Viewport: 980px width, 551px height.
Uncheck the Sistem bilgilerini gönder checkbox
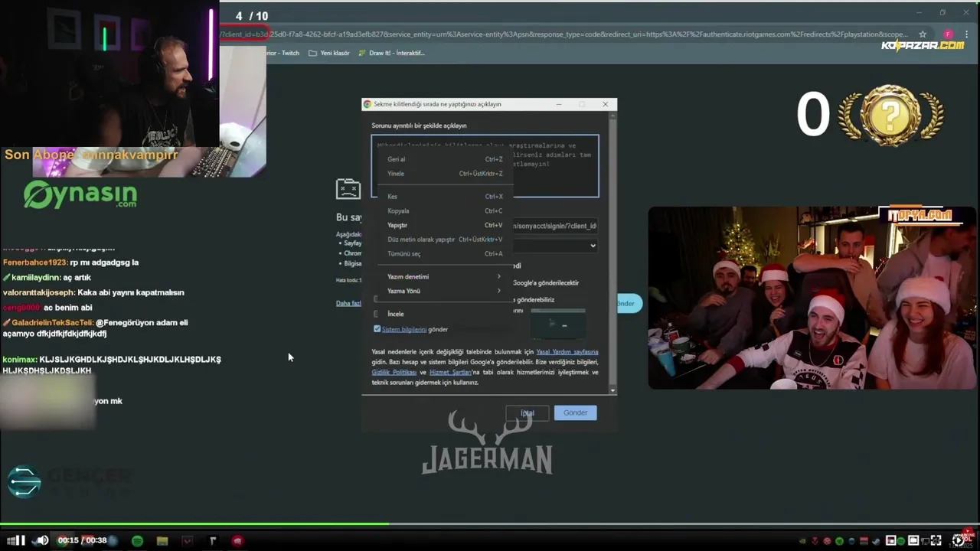pos(377,329)
